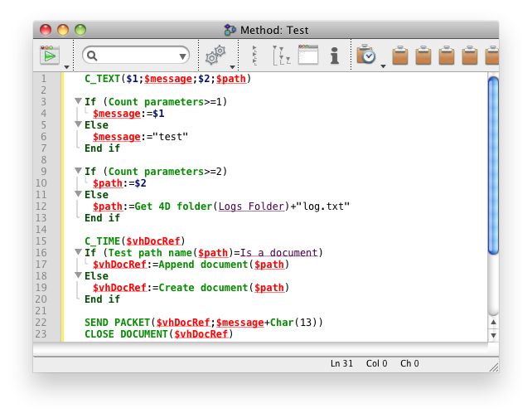This screenshot has height=418, width=532.
Task: Click the information 'i' icon
Action: [335, 56]
